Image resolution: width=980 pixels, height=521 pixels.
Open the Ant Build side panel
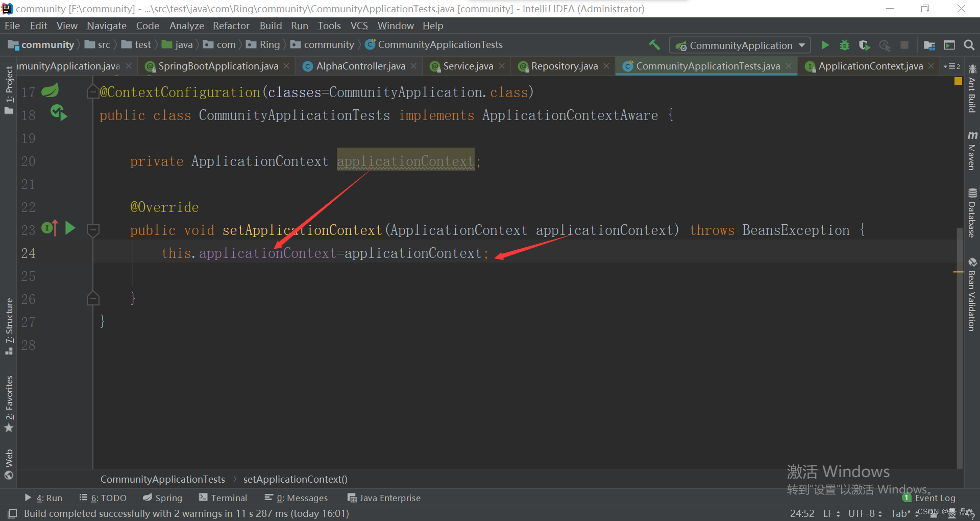(x=972, y=88)
